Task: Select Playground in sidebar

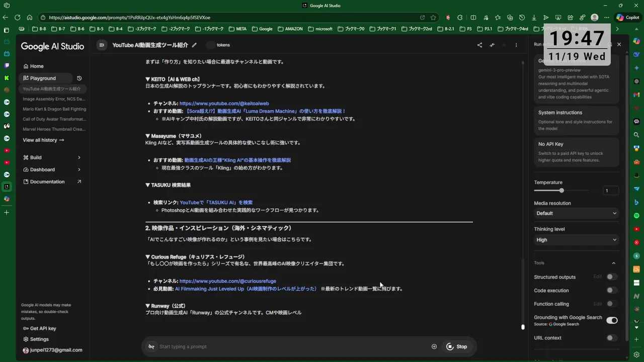Action: pos(46,78)
